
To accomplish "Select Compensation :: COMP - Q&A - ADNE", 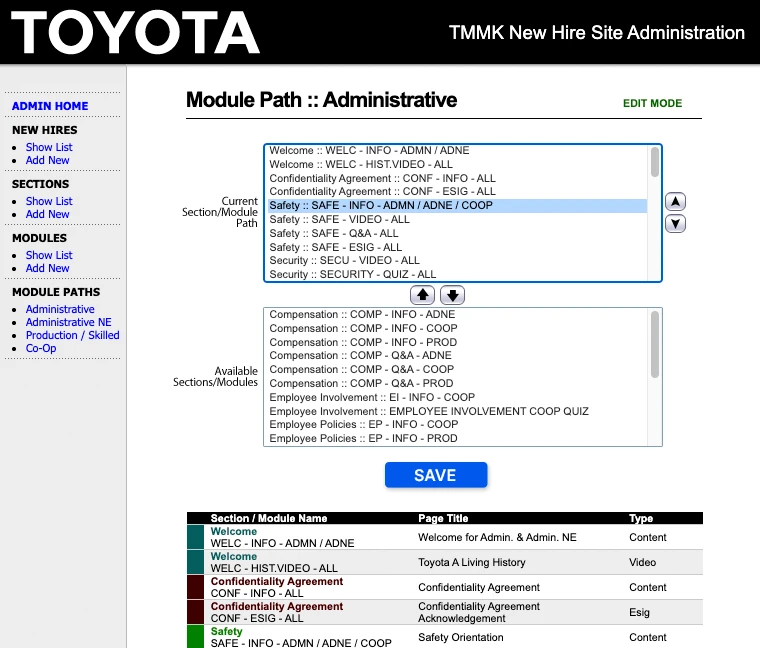I will point(458,355).
